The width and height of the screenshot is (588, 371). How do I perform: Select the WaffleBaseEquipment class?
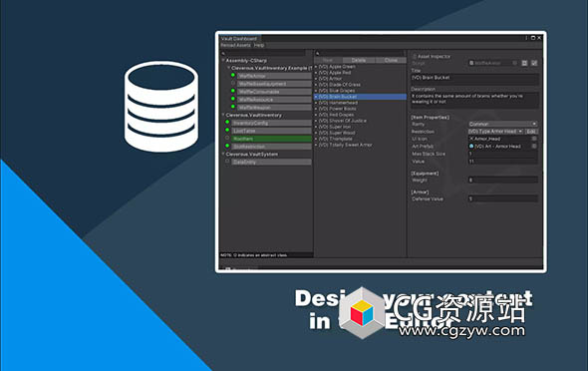(274, 84)
